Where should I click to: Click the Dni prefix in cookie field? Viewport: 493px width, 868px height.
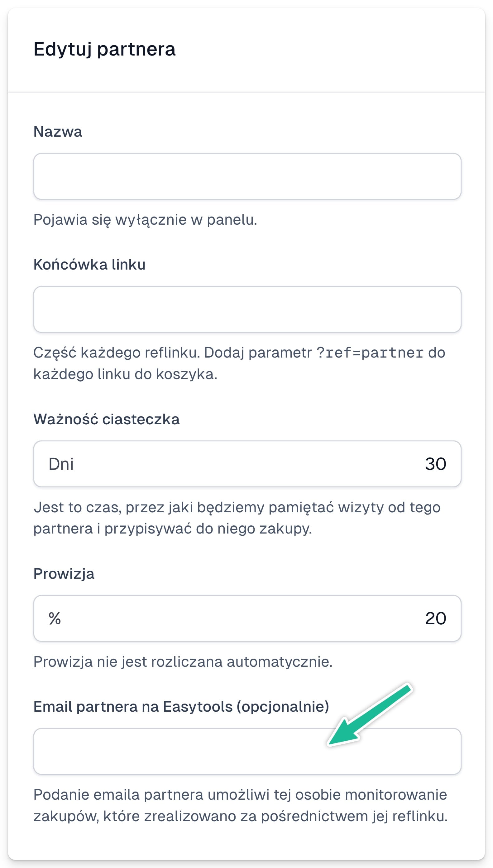pyautogui.click(x=61, y=464)
